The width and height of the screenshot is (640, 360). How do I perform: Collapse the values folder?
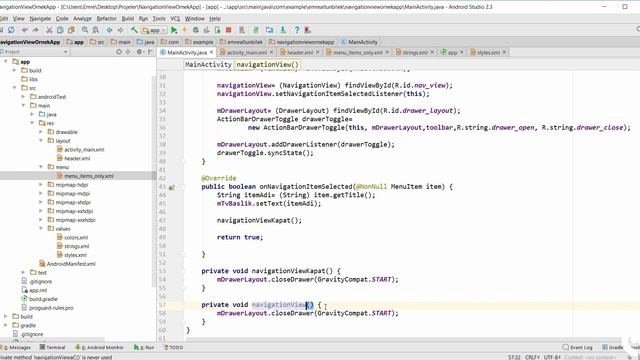pyautogui.click(x=41, y=229)
